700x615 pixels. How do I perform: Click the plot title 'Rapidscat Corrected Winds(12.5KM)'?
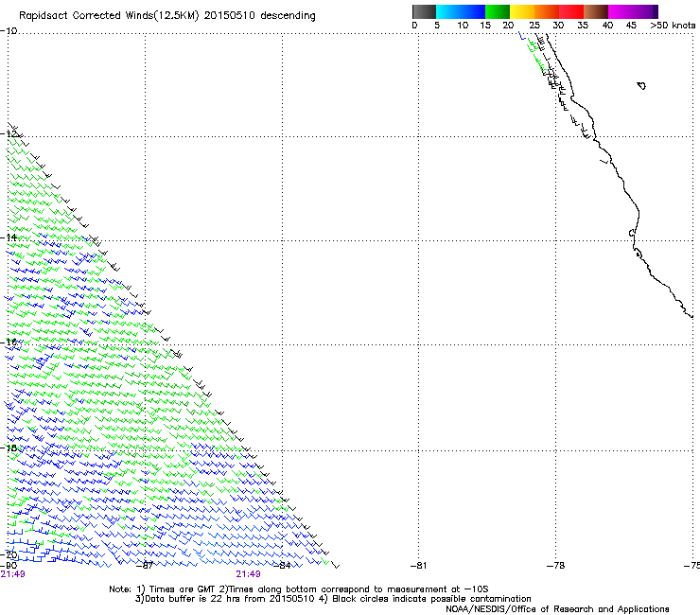(109, 16)
